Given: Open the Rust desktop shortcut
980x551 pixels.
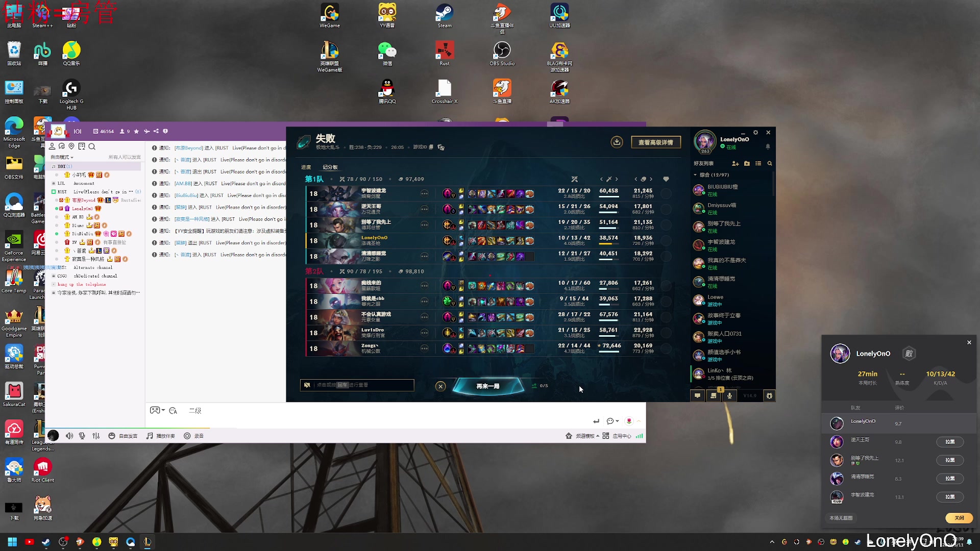Looking at the screenshot, I should point(445,54).
